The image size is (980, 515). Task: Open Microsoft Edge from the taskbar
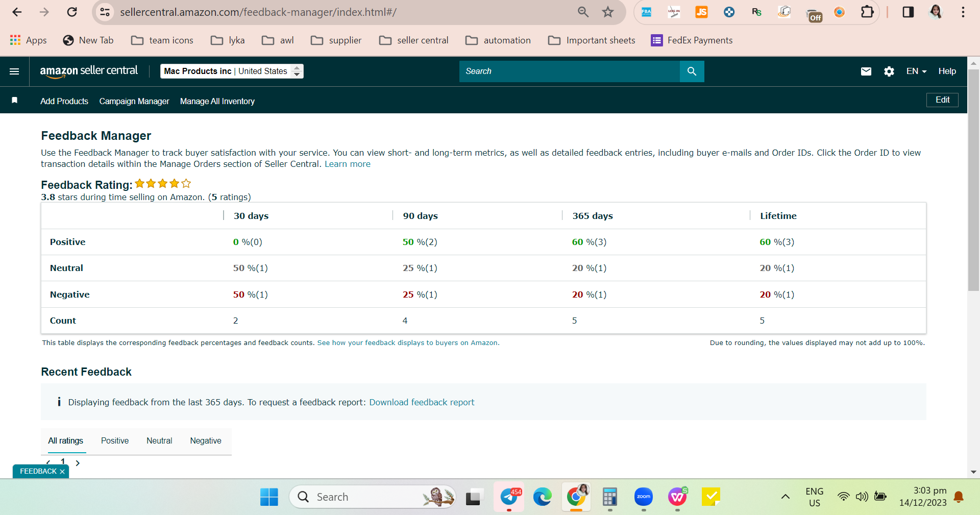coord(542,497)
